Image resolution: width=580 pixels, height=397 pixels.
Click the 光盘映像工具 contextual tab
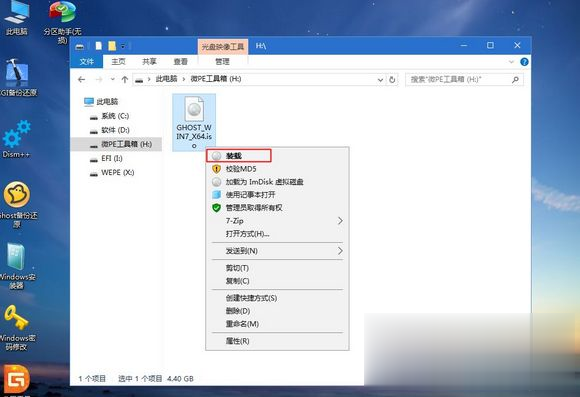pos(223,47)
